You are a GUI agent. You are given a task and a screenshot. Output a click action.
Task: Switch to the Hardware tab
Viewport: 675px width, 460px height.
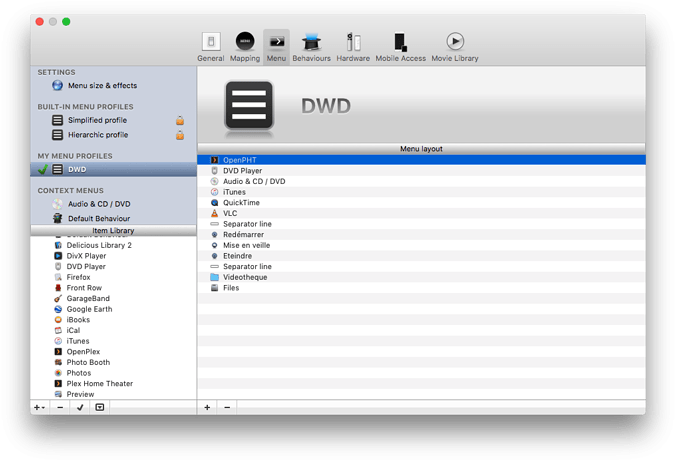[x=353, y=46]
